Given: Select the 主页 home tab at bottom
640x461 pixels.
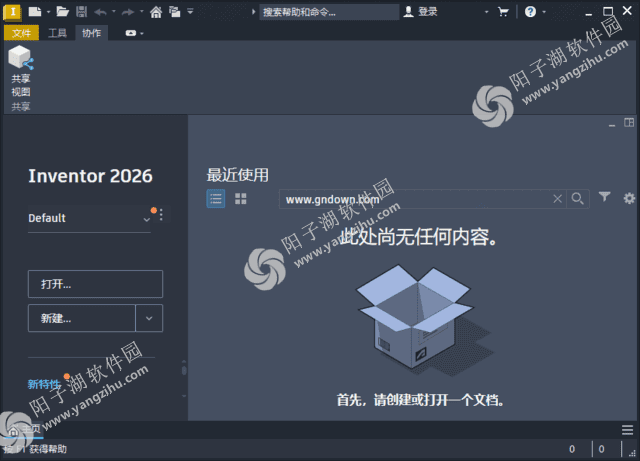Looking at the screenshot, I should coord(25,430).
